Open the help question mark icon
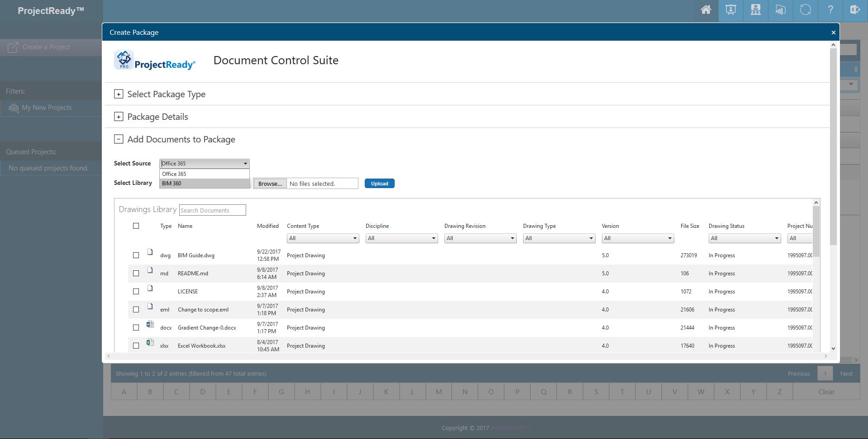 pos(830,10)
